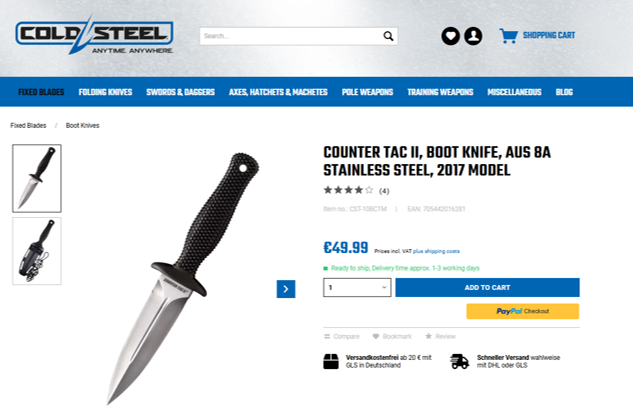
Task: Show next product image arrow
Action: pyautogui.click(x=286, y=289)
